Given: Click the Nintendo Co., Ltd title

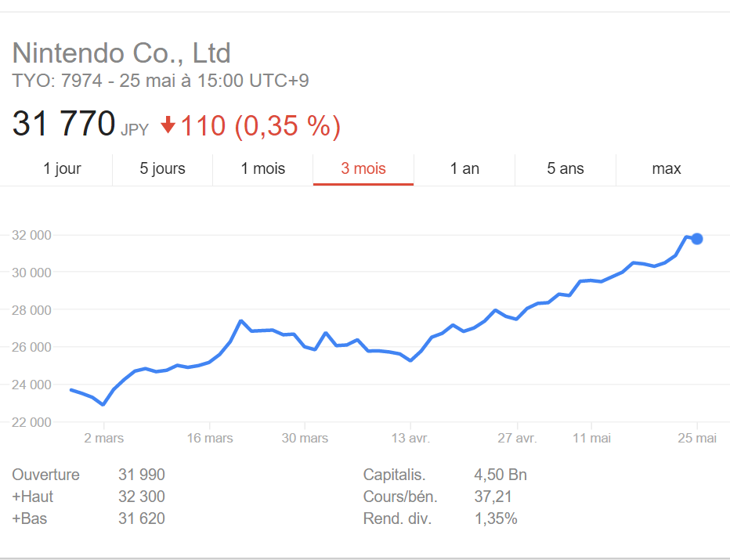Looking at the screenshot, I should [121, 53].
